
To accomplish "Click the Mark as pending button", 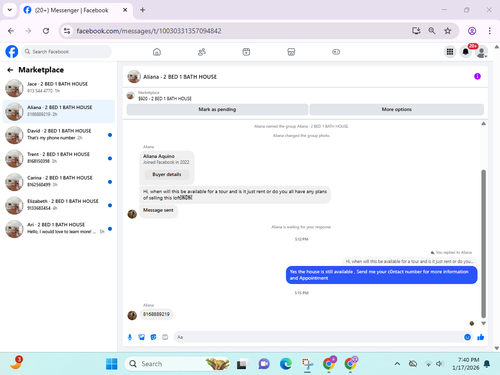I will pos(217,109).
